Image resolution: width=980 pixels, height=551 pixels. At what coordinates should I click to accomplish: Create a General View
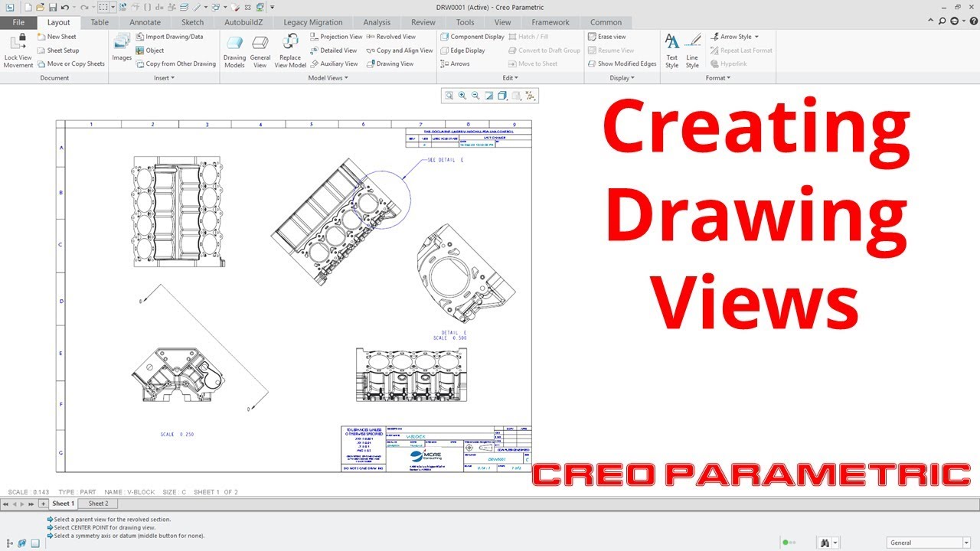point(260,51)
